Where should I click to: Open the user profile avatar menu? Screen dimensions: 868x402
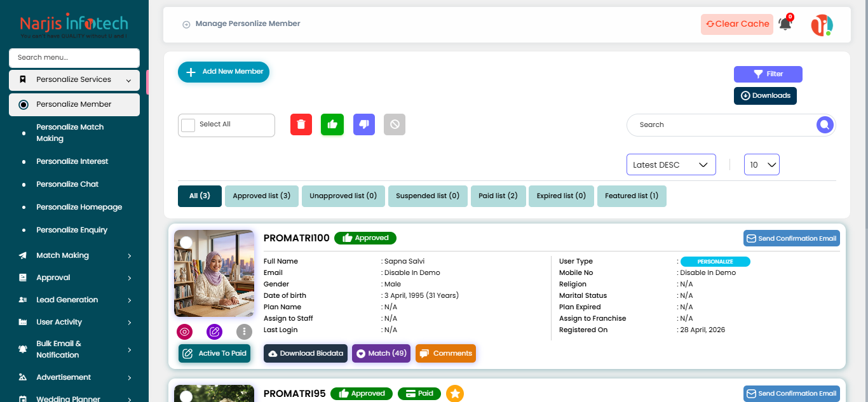click(822, 25)
